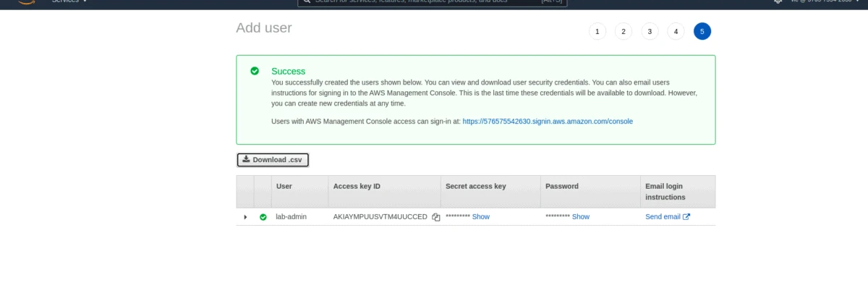
Task: Select the access key AKIAYMPUUSVTM4UUCCED text
Action: [x=380, y=217]
